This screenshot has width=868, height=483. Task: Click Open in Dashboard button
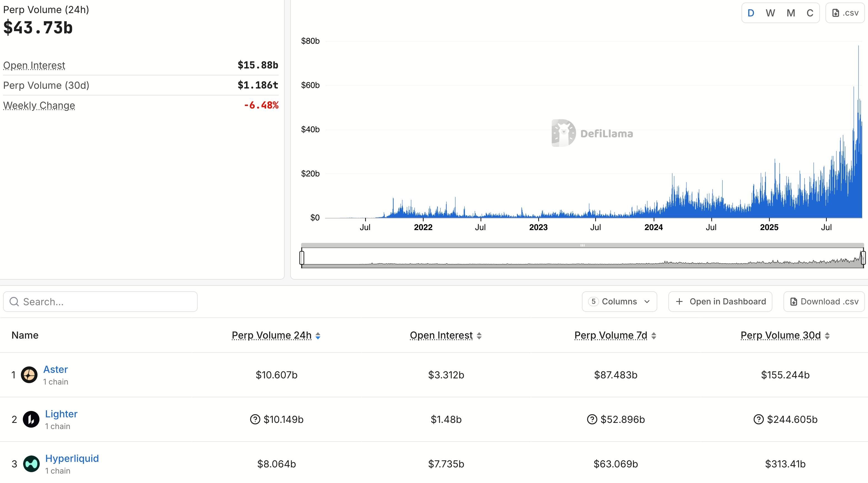click(x=720, y=302)
